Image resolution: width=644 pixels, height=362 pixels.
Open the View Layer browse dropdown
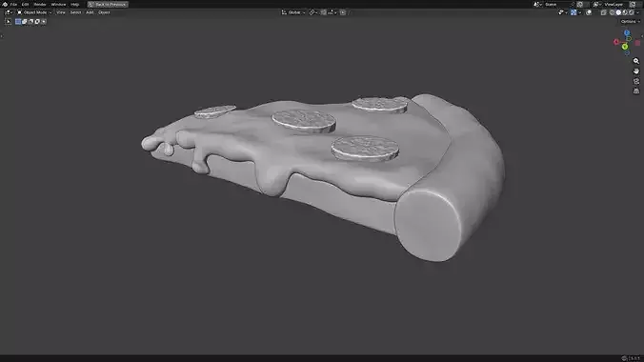pyautogui.click(x=596, y=4)
